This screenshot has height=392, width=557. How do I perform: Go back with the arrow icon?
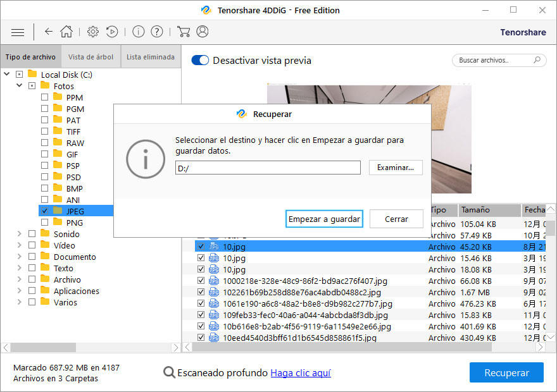49,32
